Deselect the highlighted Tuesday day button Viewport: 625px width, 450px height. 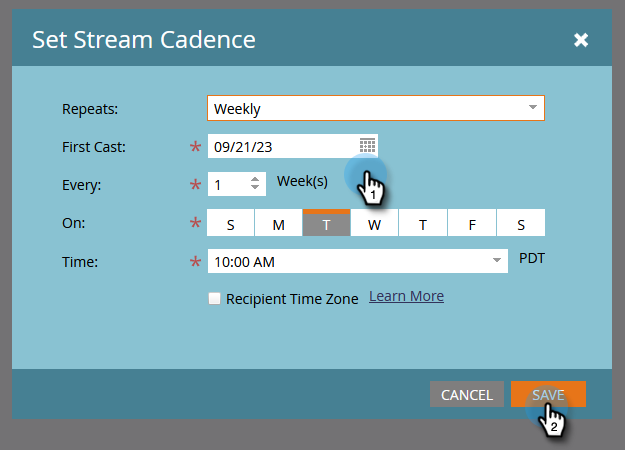[326, 223]
